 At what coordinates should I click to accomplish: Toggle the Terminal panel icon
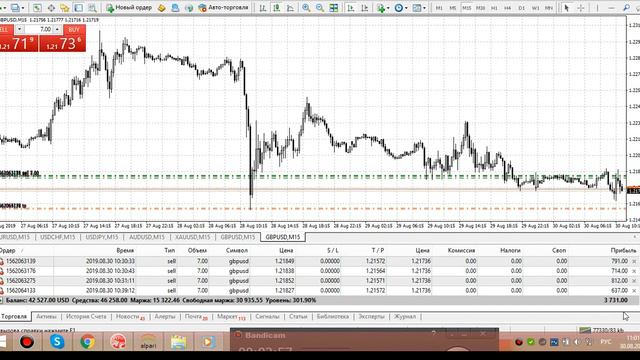(x=79, y=8)
